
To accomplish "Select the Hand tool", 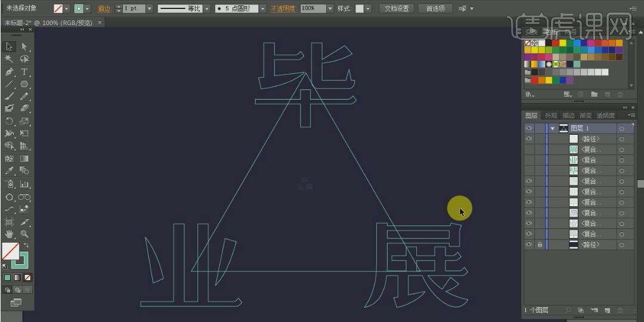I will (x=9, y=234).
